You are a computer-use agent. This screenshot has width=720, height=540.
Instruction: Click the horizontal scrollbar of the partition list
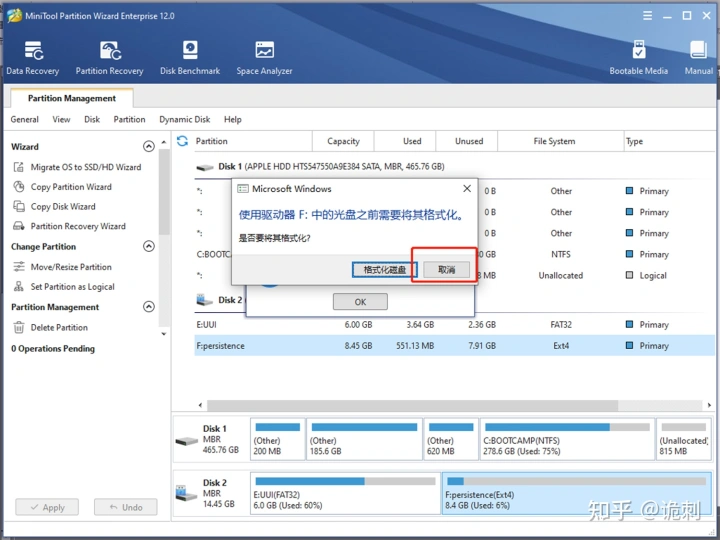pyautogui.click(x=412, y=405)
